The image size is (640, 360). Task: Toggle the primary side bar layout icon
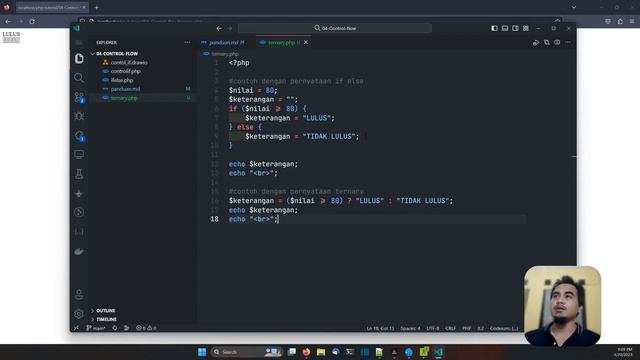[494, 28]
